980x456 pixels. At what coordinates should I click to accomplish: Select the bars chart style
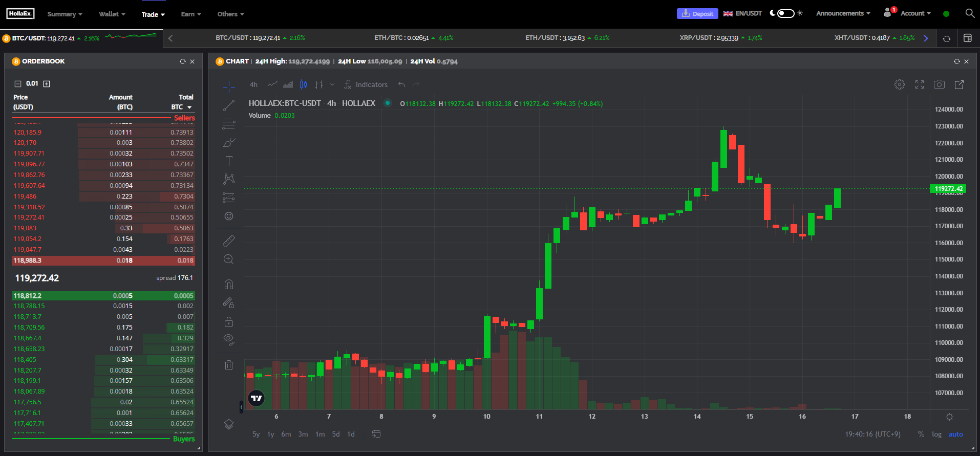click(319, 84)
